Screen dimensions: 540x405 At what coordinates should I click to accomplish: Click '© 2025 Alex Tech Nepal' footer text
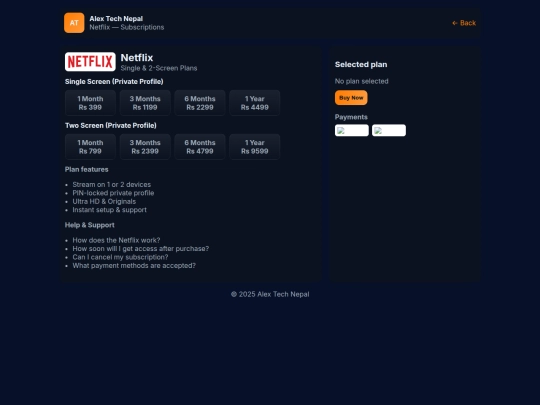tap(270, 294)
